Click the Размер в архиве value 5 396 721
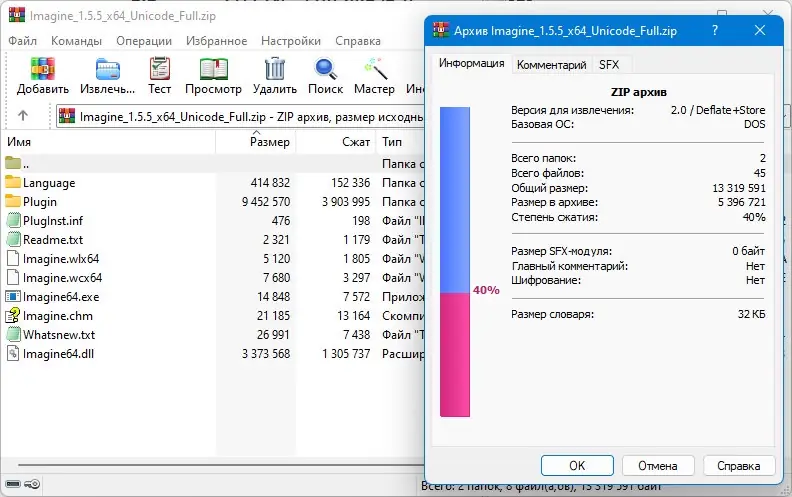Image resolution: width=792 pixels, height=497 pixels. click(x=741, y=202)
